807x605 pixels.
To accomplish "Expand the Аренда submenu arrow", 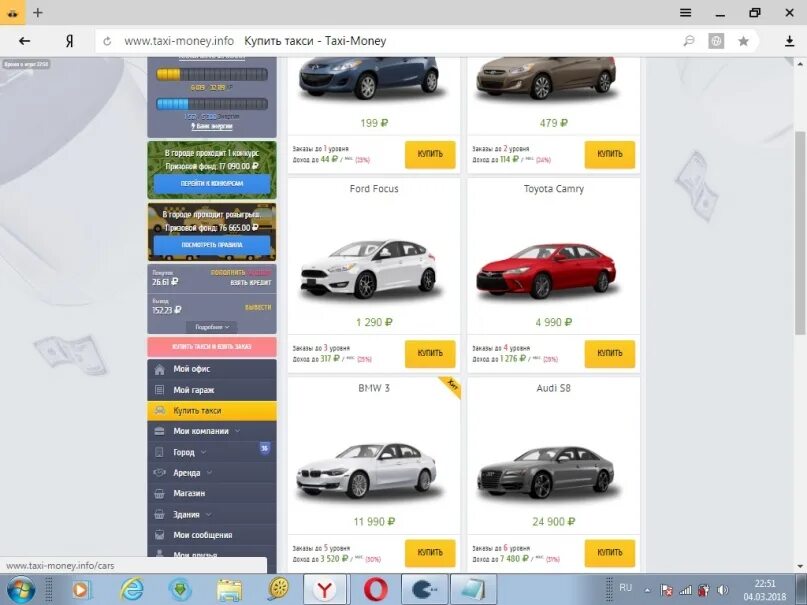I will tap(209, 472).
